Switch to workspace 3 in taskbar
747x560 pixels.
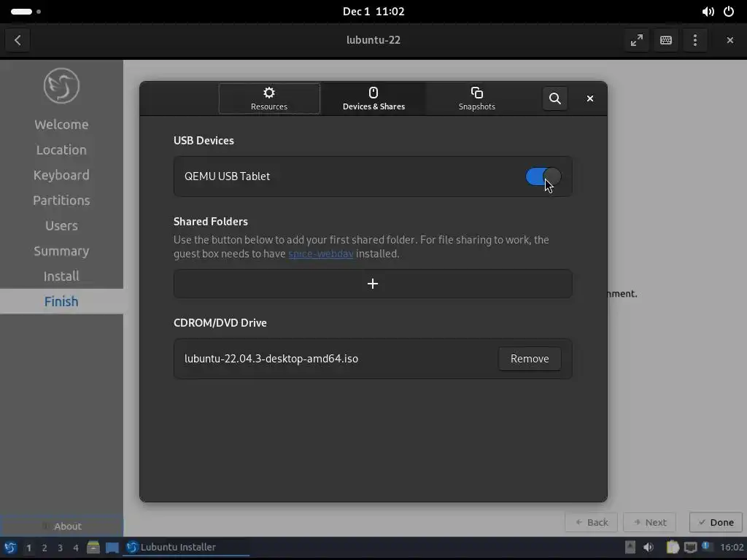point(60,548)
